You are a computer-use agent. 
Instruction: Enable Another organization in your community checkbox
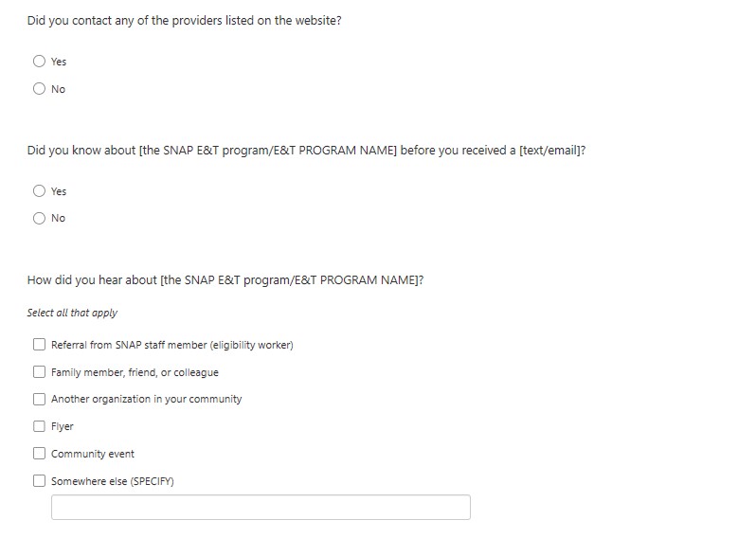click(x=39, y=399)
